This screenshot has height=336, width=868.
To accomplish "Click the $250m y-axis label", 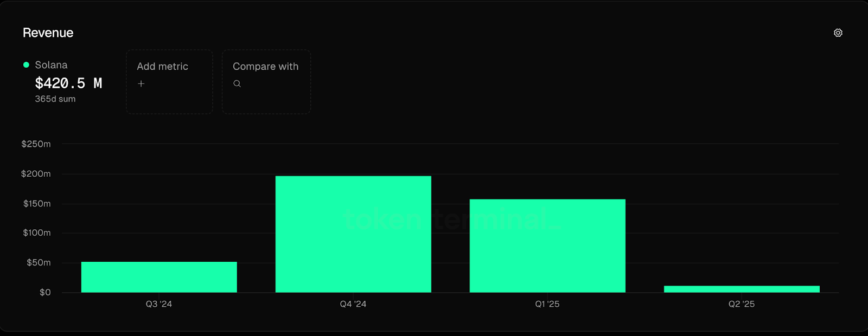I will click(x=36, y=144).
